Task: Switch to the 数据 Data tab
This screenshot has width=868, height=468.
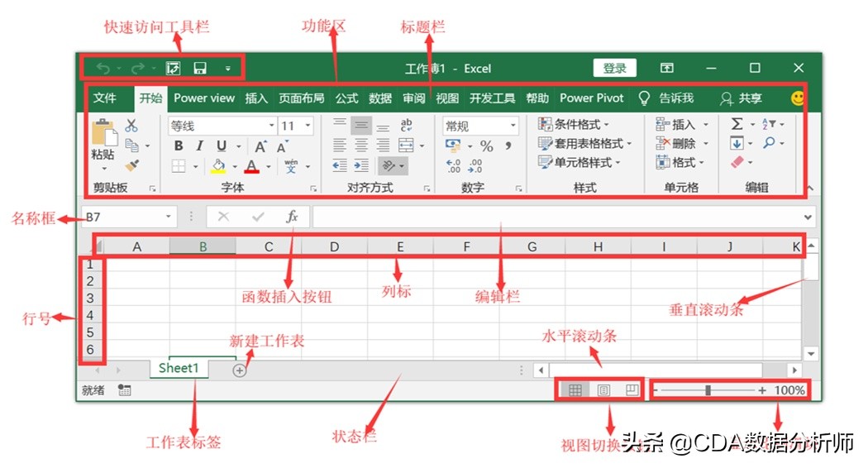Action: [x=380, y=98]
